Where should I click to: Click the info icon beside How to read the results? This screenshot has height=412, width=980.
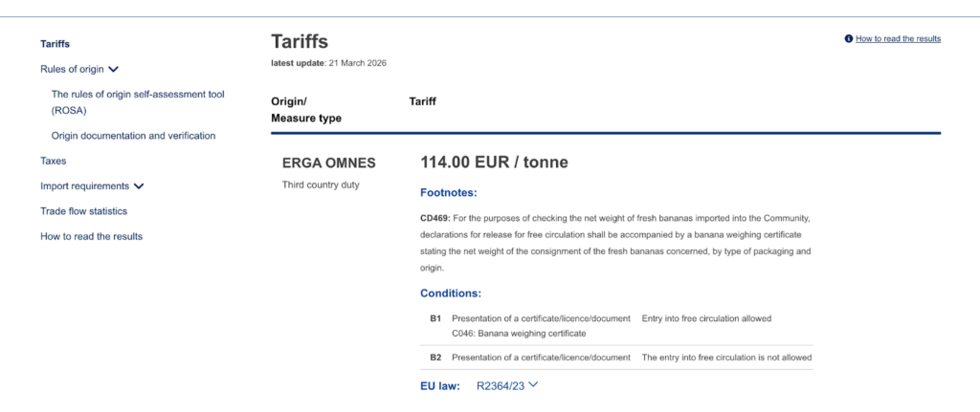pyautogui.click(x=849, y=38)
